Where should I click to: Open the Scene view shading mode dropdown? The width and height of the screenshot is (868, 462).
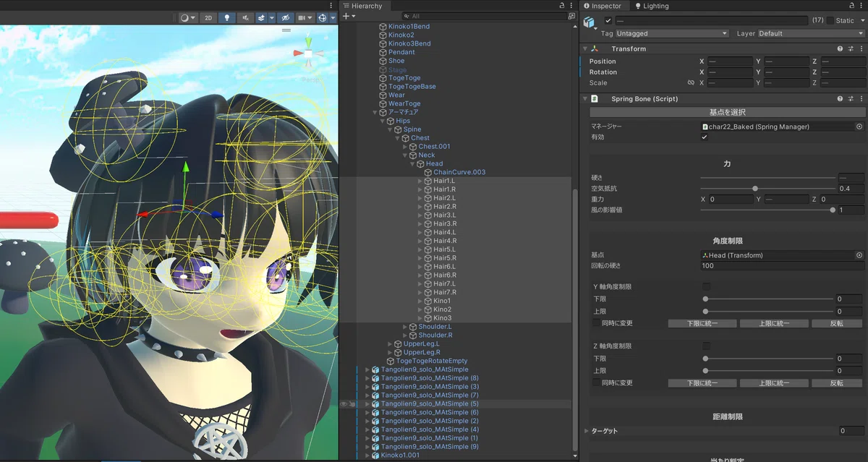(x=188, y=17)
